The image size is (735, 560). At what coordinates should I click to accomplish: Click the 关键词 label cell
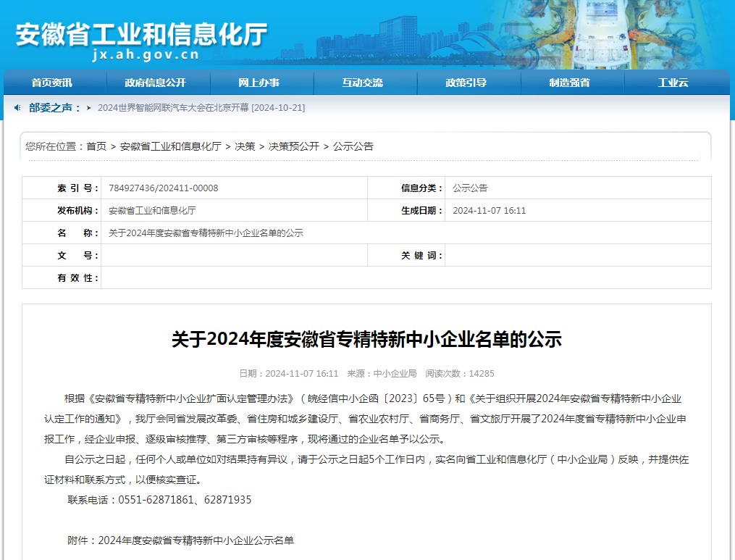pos(406,256)
